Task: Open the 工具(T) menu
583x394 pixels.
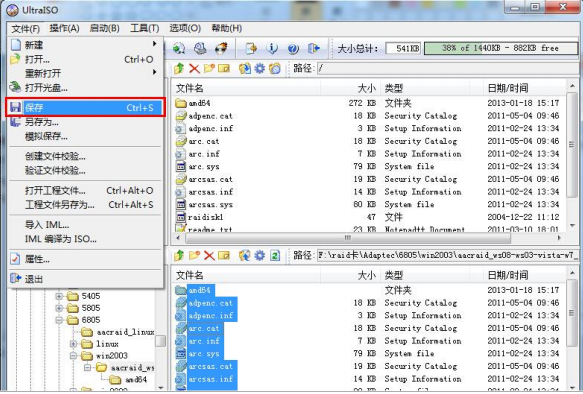Action: point(145,28)
